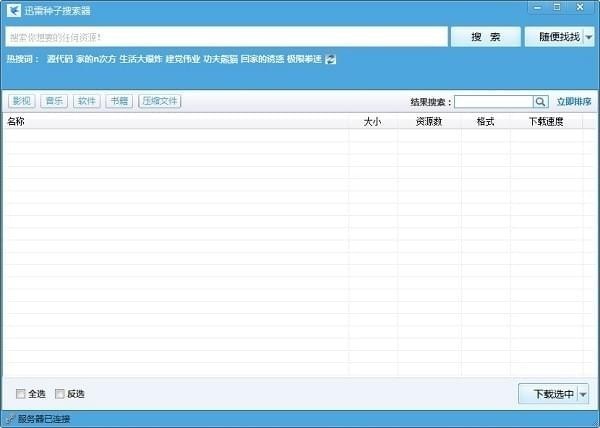Select hot search word 功夫熊猫

220,59
